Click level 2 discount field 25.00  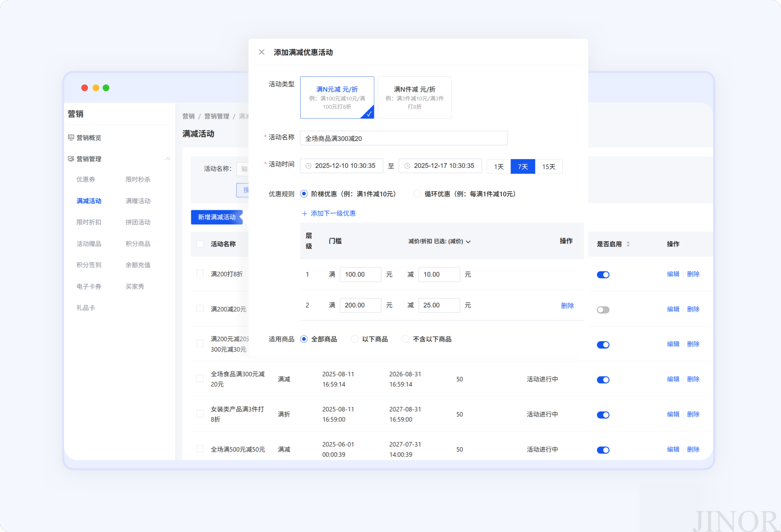pyautogui.click(x=439, y=306)
